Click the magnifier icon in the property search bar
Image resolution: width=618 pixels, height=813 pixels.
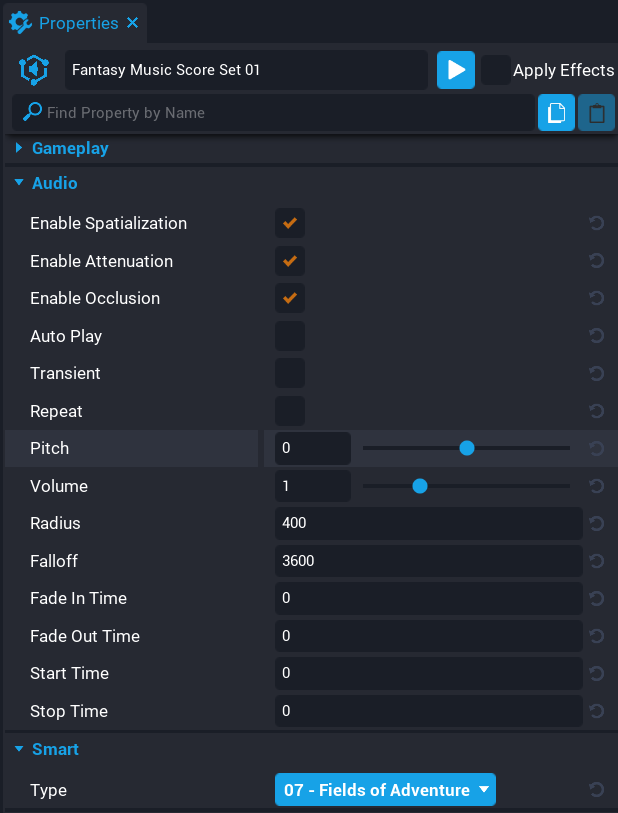tap(32, 113)
